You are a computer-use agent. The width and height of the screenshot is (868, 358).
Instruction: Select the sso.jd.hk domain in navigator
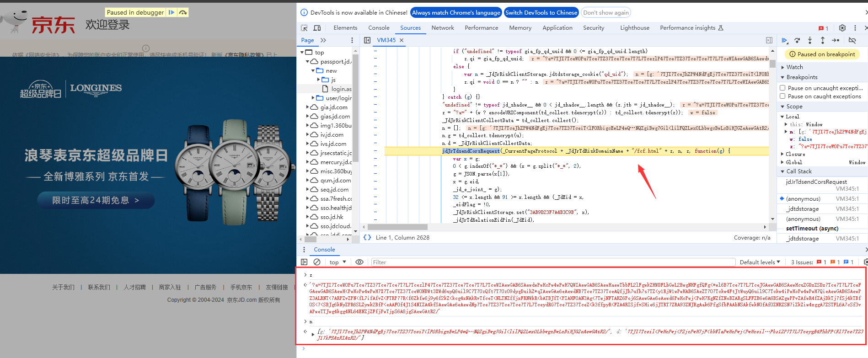(x=332, y=217)
